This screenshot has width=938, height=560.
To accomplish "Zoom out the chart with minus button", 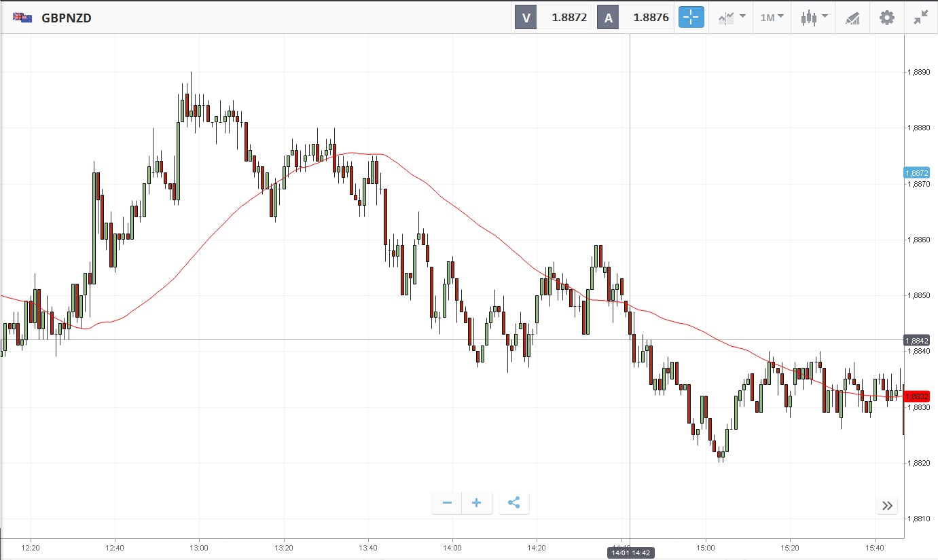I will [x=447, y=503].
